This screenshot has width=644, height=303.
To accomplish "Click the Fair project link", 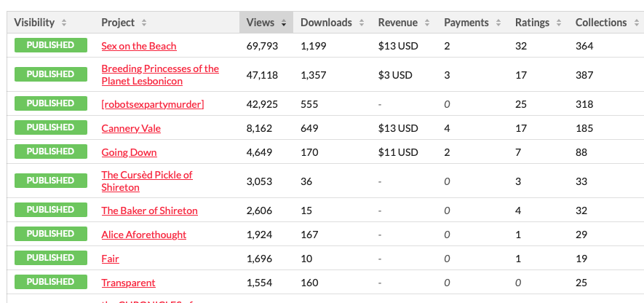I will [x=110, y=259].
